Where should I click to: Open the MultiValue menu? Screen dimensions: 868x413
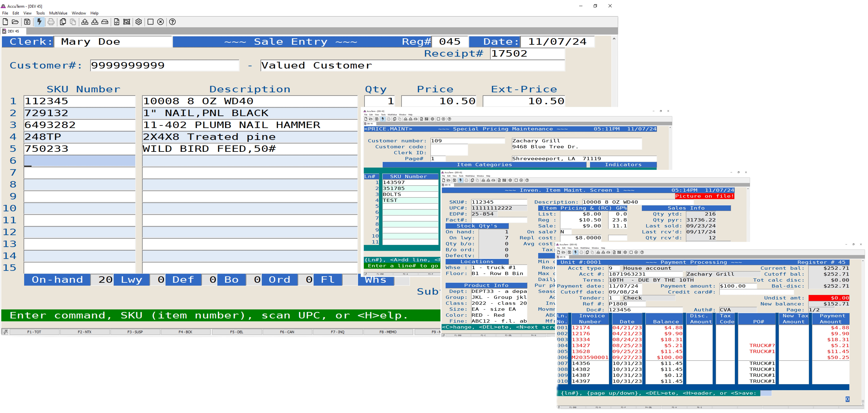58,13
